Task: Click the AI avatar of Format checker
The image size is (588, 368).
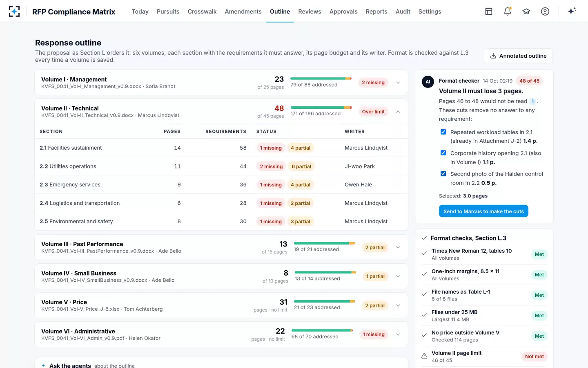Action: point(428,82)
